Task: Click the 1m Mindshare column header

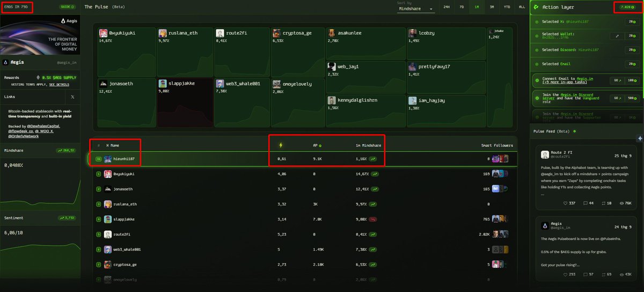Action: pos(369,145)
